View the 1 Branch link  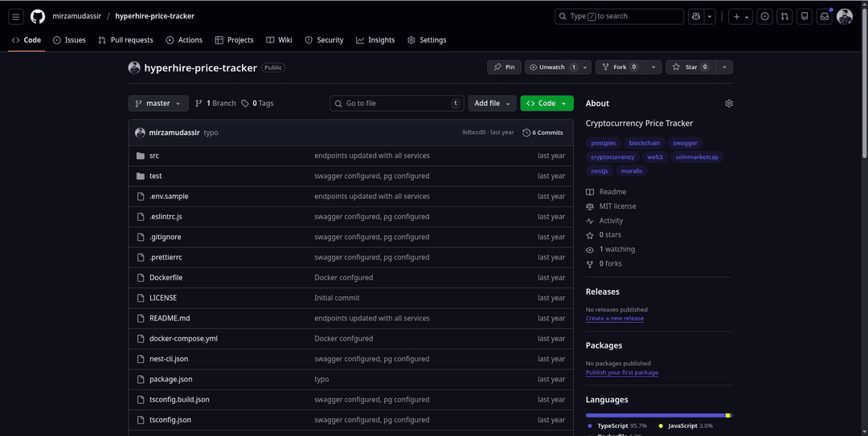point(215,104)
